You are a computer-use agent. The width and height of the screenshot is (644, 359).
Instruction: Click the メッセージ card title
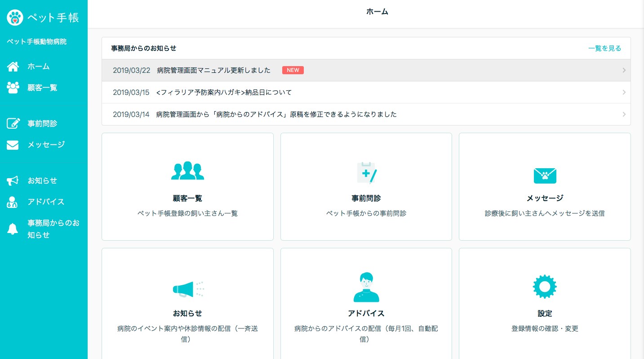coord(545,198)
